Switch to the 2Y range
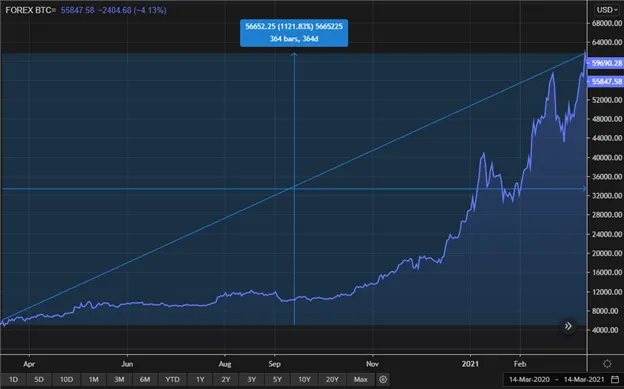The height and width of the screenshot is (389, 624). point(226,379)
